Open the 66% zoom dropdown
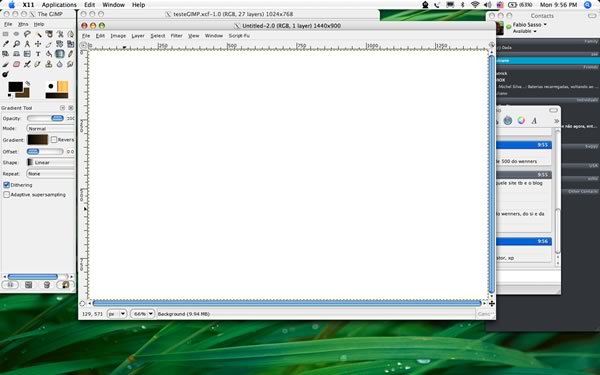 click(x=142, y=314)
